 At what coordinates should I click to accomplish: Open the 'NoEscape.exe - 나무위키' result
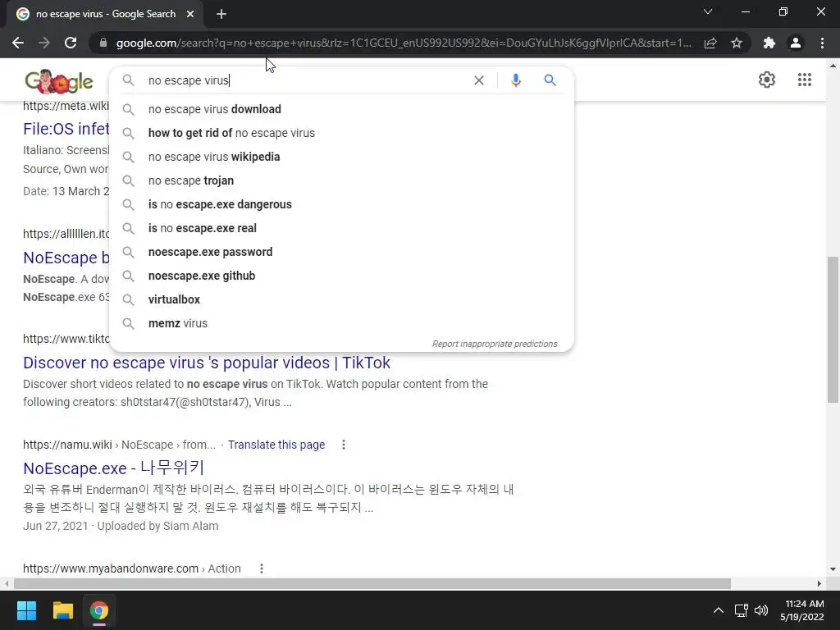coord(113,468)
